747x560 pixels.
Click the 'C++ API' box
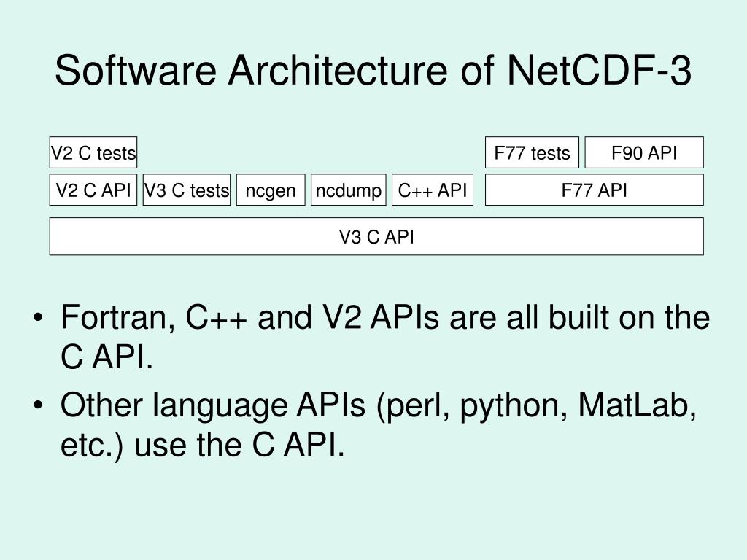point(433,190)
